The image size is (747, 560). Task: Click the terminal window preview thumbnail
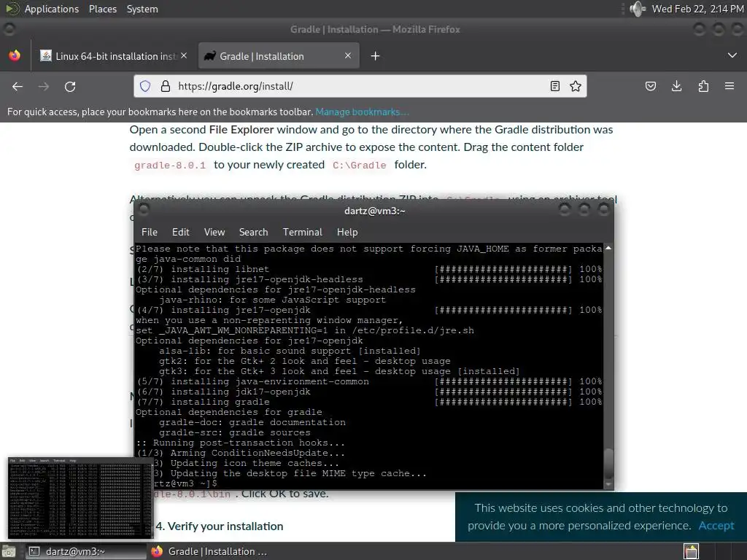click(x=80, y=498)
